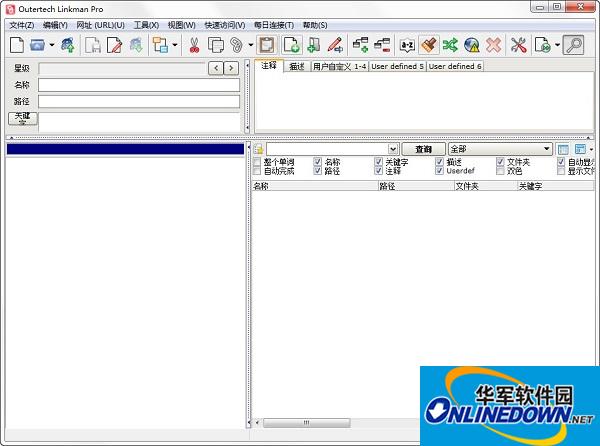Click the scissors cut icon
The width and height of the screenshot is (600, 446).
(x=193, y=44)
